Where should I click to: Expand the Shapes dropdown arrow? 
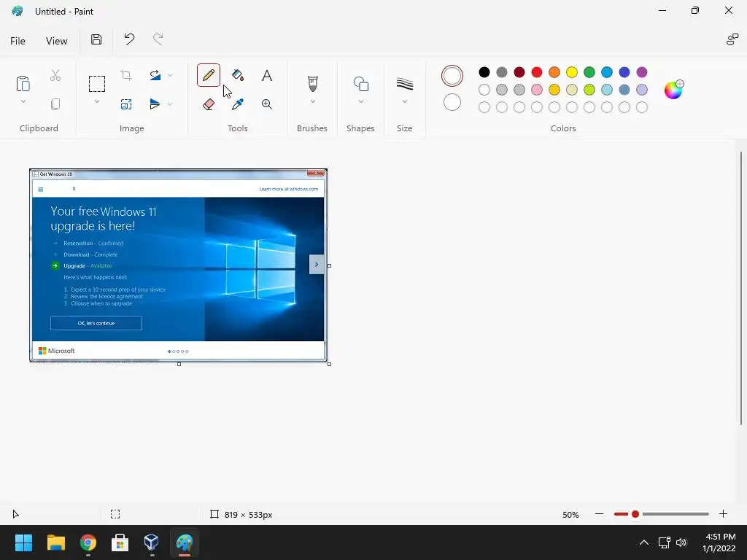[x=360, y=101]
